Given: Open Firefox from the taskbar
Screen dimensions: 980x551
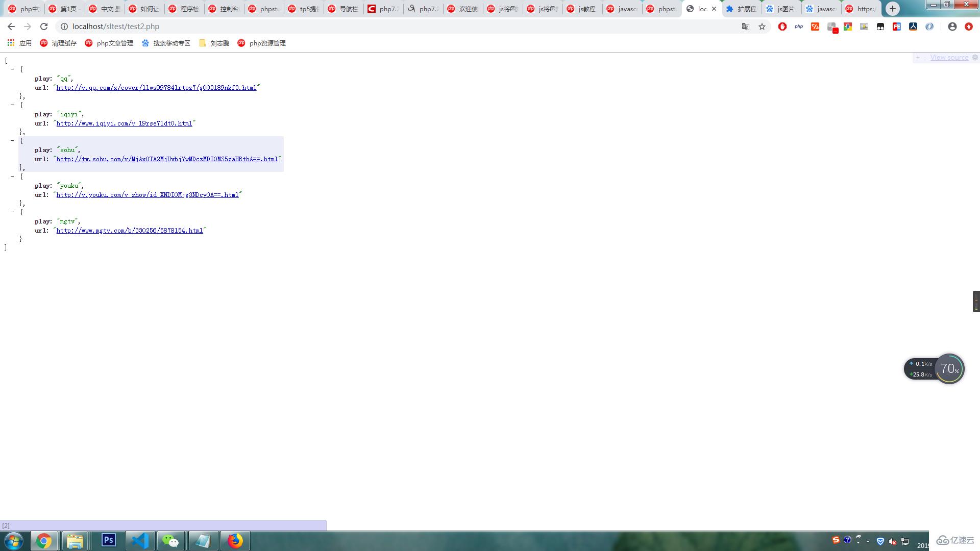Looking at the screenshot, I should coord(235,540).
